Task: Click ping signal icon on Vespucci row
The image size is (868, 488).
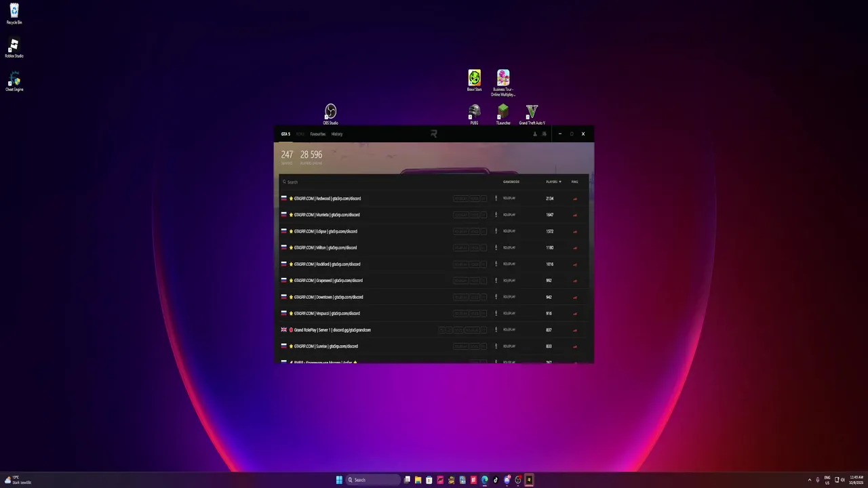Action: 575,313
